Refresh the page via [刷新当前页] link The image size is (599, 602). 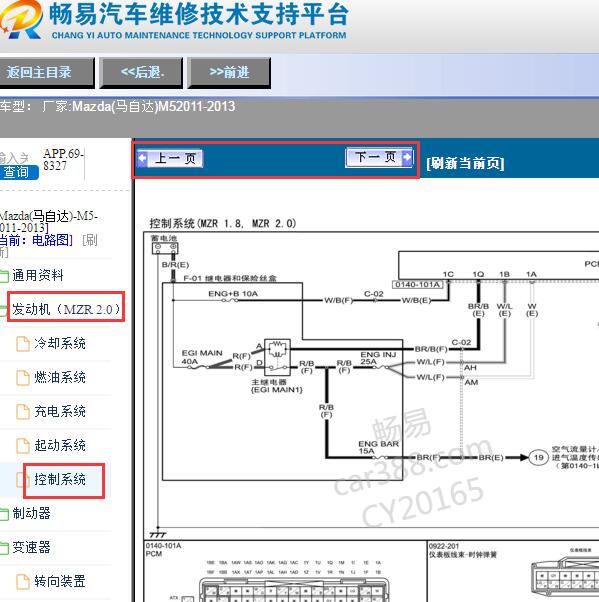(x=465, y=163)
